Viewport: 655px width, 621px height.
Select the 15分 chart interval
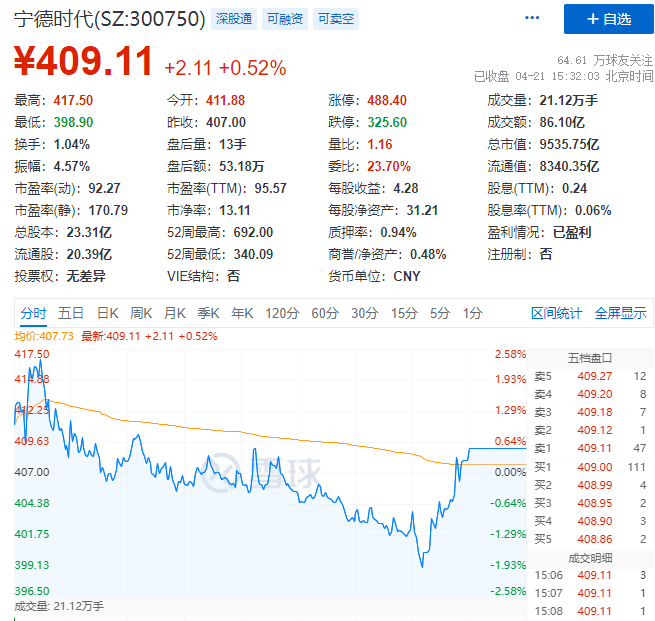(404, 313)
